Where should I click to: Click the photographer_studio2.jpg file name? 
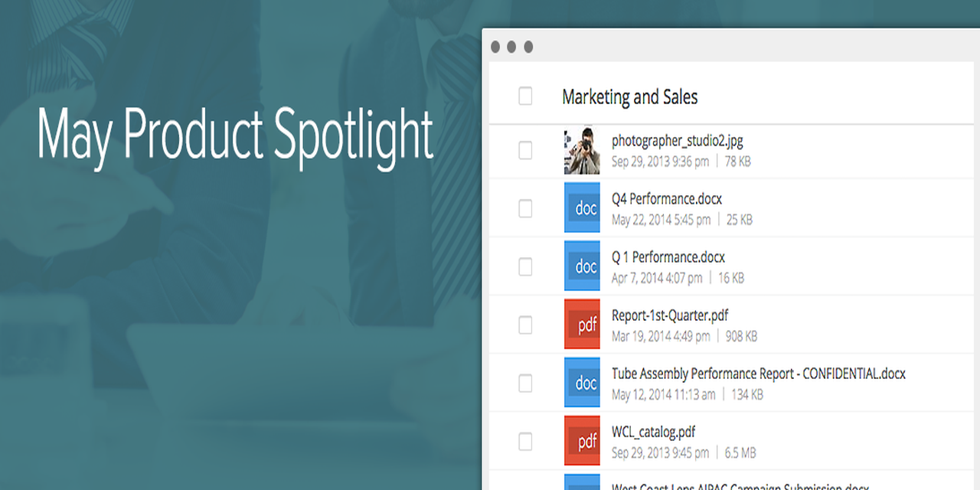[x=677, y=141]
